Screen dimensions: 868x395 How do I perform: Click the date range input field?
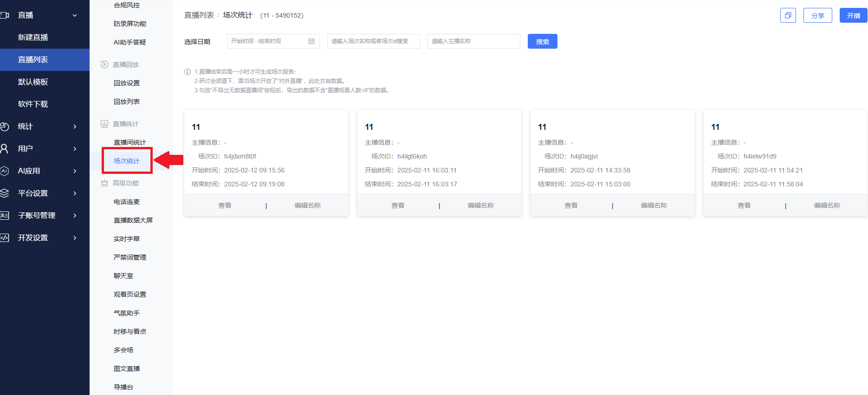click(x=273, y=41)
